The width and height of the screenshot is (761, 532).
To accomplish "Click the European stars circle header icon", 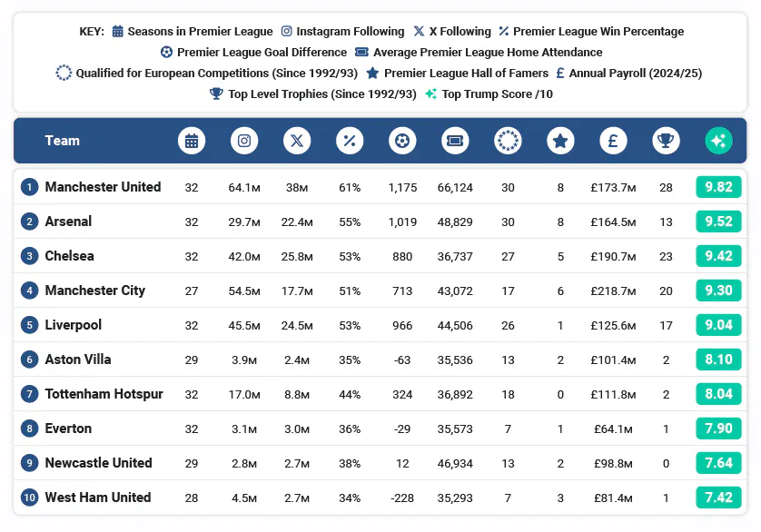I will pos(508,141).
